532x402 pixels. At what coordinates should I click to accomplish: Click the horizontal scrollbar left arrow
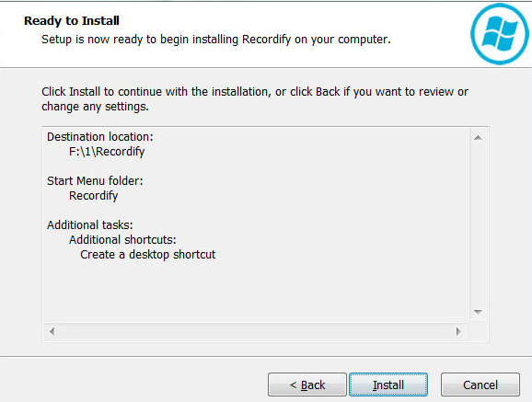tap(52, 331)
